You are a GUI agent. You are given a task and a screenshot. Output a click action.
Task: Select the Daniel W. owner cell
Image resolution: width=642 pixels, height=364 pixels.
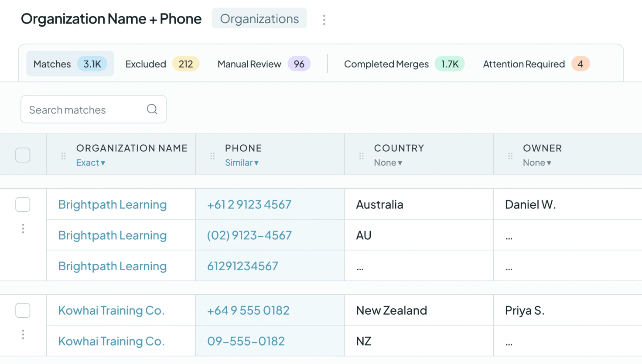567,204
